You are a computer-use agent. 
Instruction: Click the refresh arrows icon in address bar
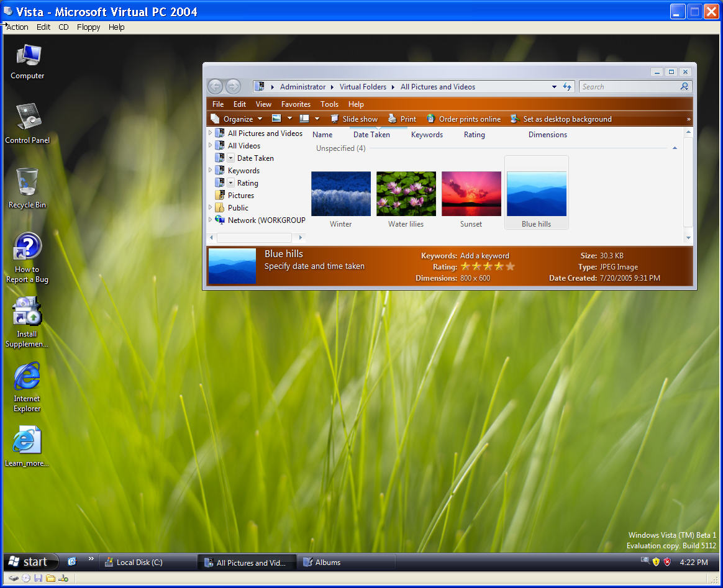point(567,87)
